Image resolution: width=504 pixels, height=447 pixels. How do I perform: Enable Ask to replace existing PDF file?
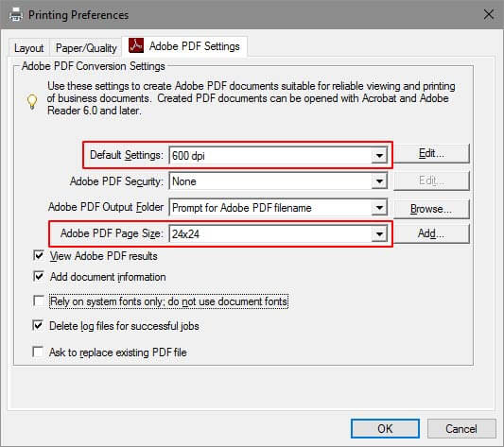click(x=38, y=352)
